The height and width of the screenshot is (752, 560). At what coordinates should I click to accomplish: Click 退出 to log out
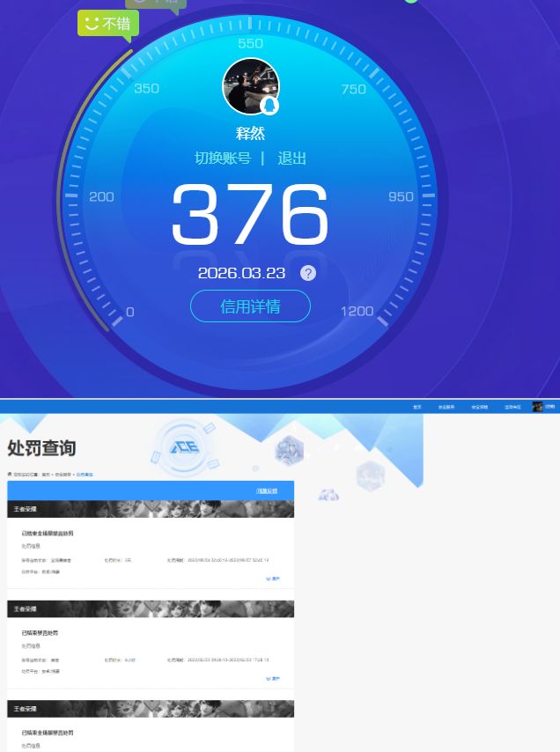point(292,158)
